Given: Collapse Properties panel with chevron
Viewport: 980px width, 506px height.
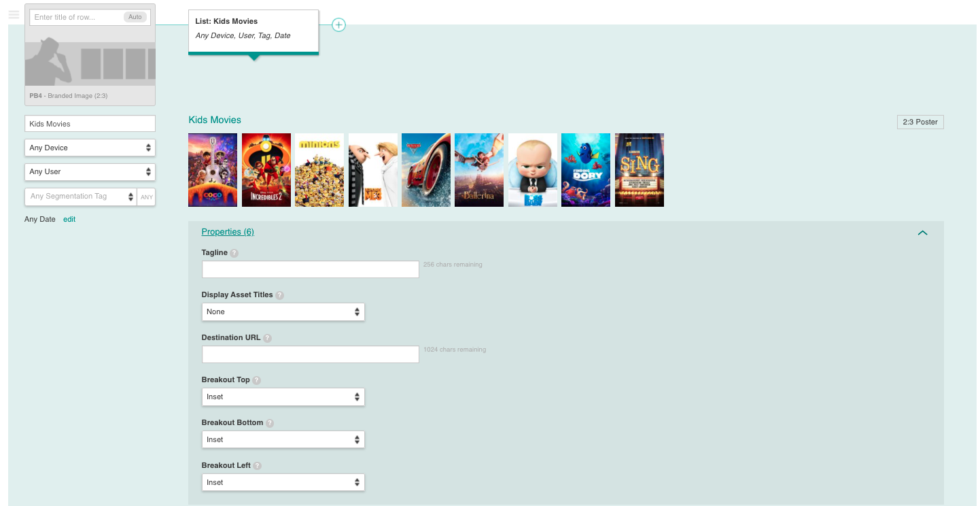Looking at the screenshot, I should click(x=922, y=233).
